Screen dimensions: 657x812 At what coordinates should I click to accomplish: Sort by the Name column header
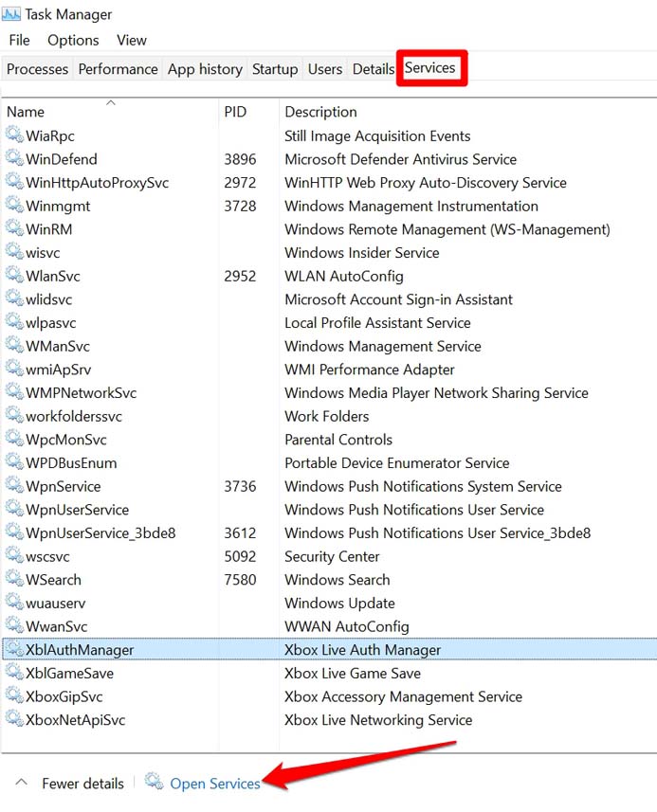pos(110,112)
